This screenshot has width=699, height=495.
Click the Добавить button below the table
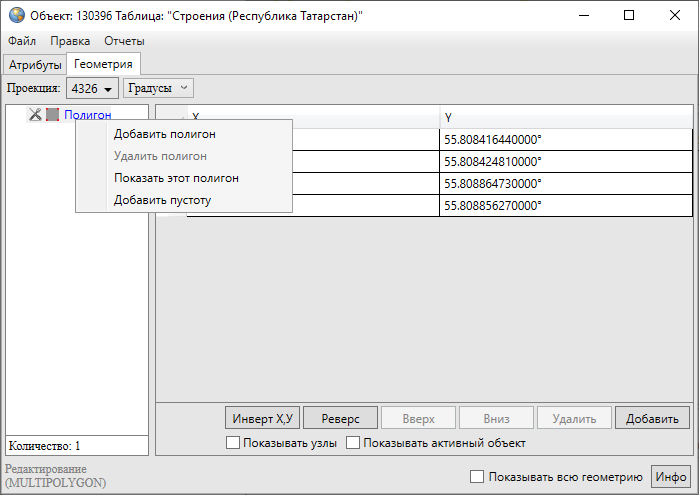click(652, 419)
